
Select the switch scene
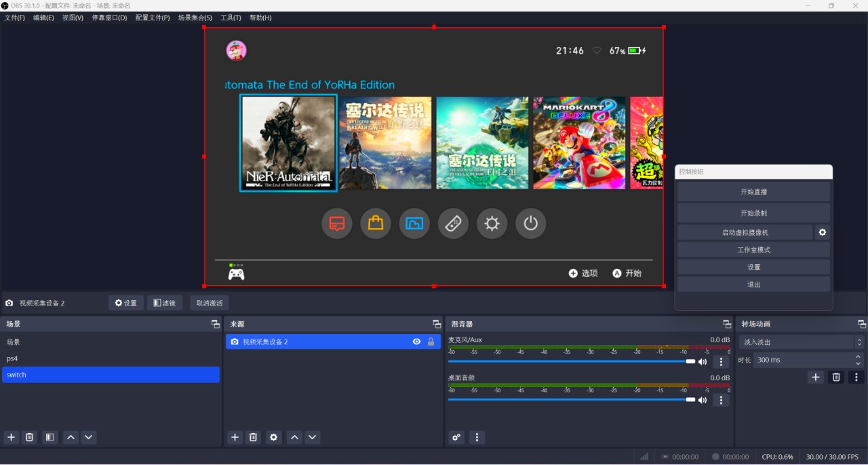pyautogui.click(x=111, y=375)
